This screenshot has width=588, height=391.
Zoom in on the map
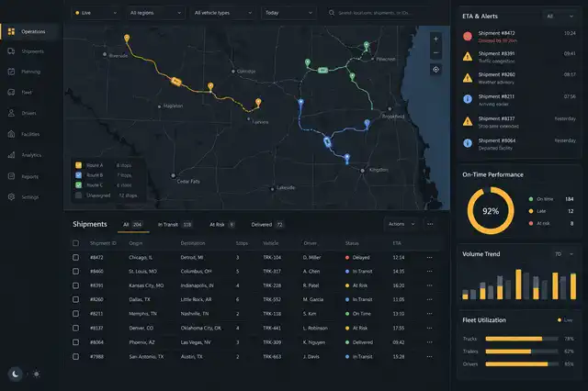pyautogui.click(x=435, y=39)
